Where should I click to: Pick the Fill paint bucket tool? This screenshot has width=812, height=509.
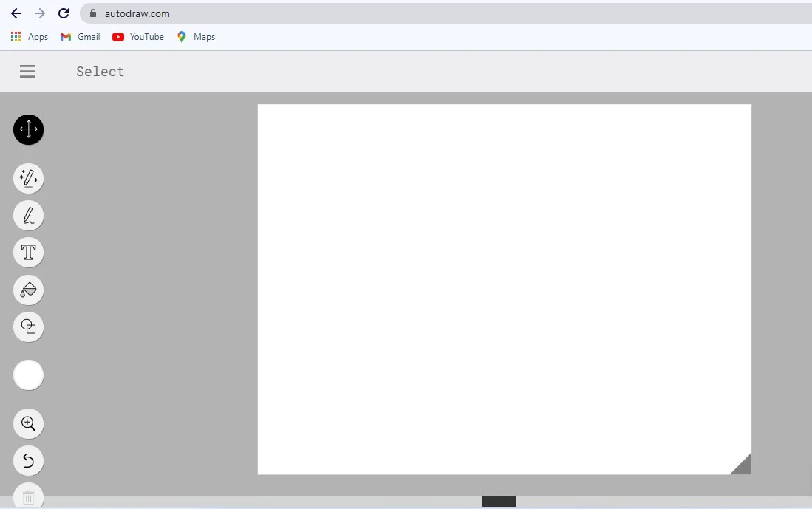pos(28,290)
